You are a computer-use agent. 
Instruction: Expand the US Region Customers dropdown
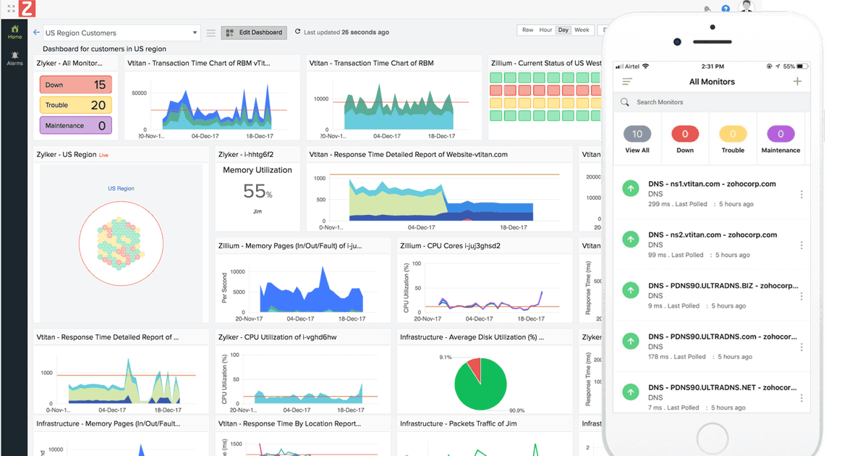pyautogui.click(x=121, y=33)
